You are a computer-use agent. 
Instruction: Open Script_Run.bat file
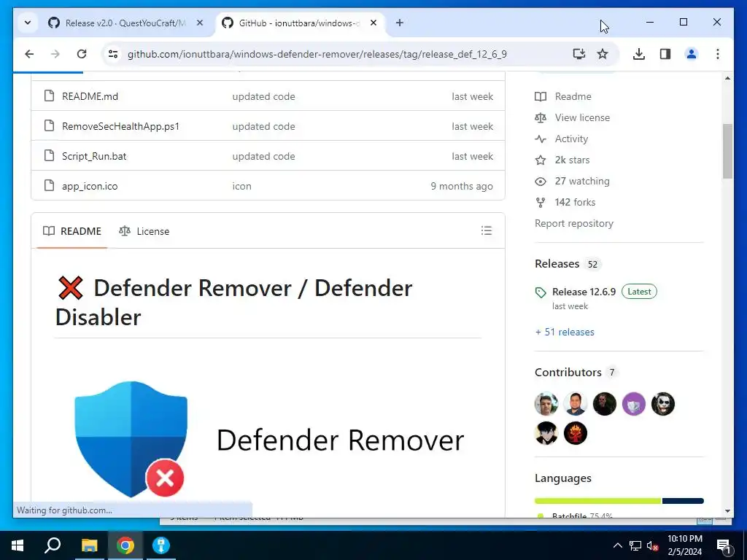tap(94, 156)
